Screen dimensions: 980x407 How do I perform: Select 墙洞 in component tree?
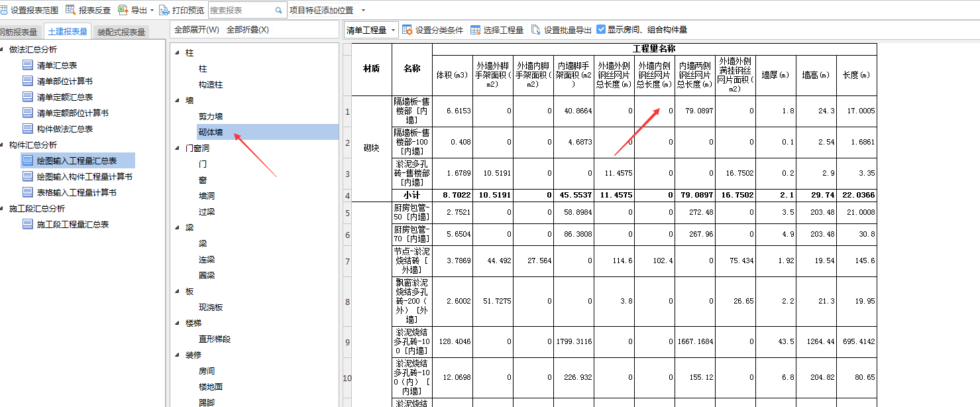207,196
